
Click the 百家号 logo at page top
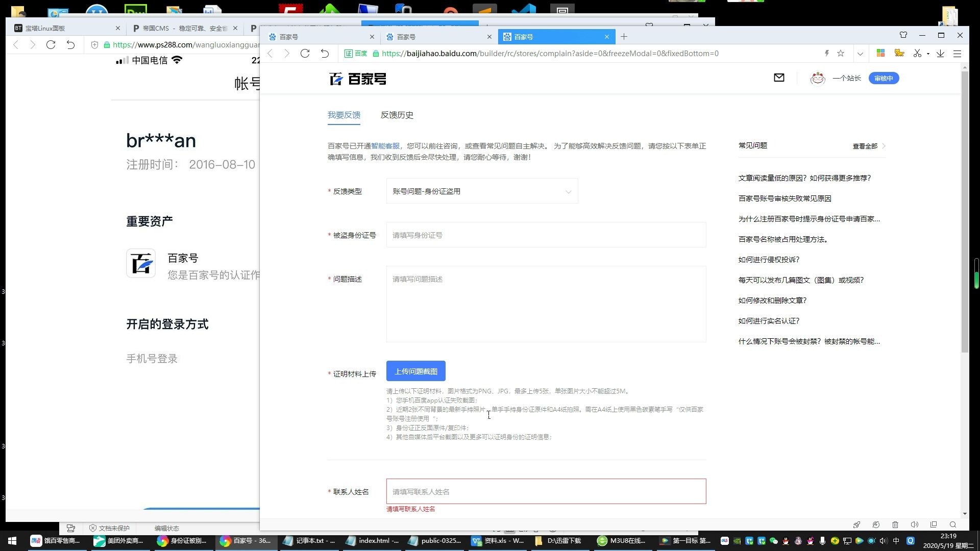coord(358,79)
